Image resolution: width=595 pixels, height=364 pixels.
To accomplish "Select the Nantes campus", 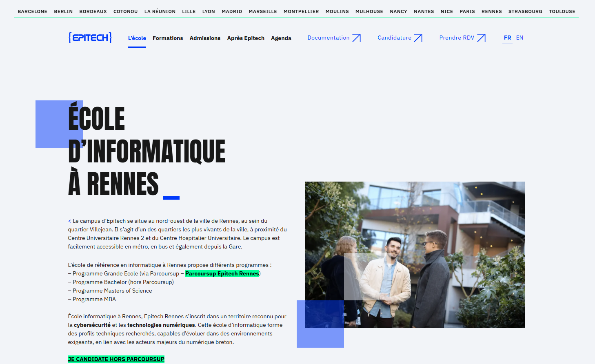I will [x=424, y=11].
